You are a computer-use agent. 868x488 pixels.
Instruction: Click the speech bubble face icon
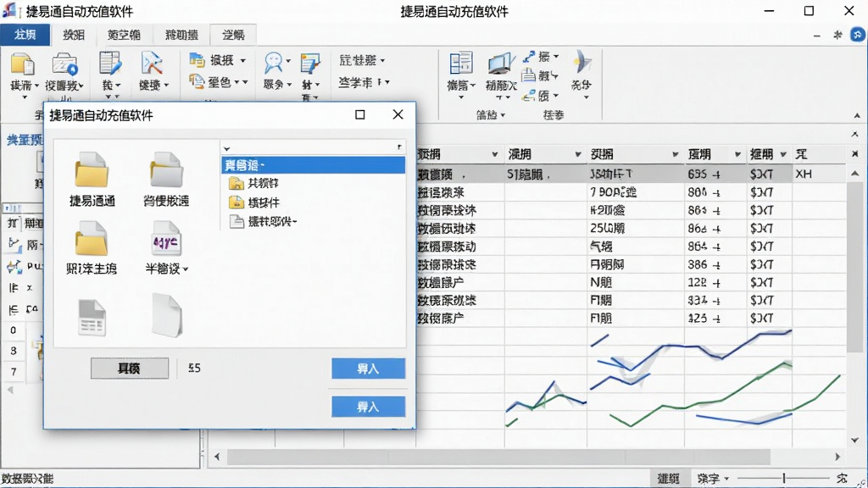[274, 63]
